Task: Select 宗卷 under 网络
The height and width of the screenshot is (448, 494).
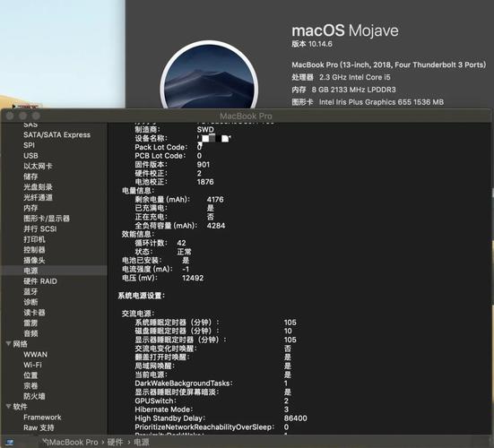Action: 30,385
